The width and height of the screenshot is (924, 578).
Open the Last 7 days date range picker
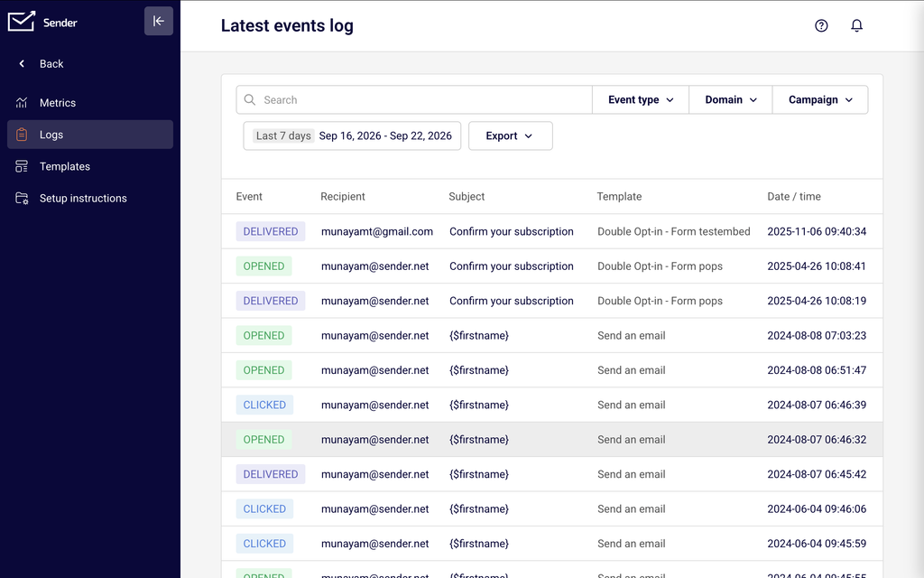(x=353, y=135)
